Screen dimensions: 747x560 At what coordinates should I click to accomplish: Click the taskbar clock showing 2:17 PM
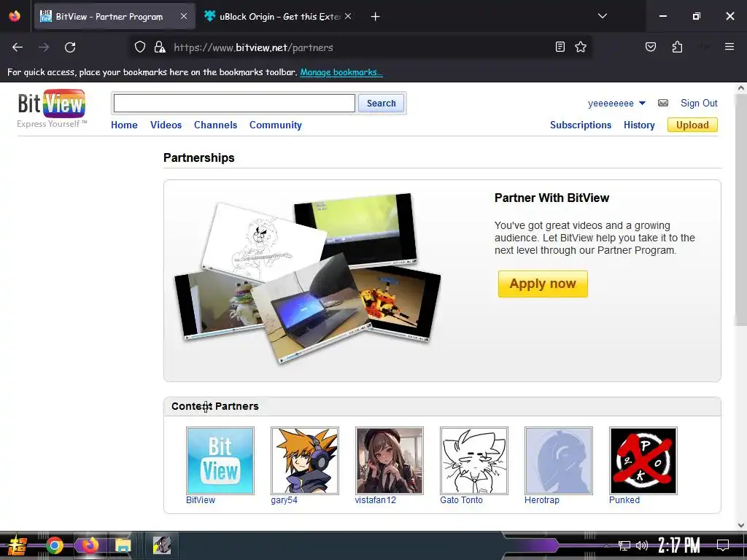[x=679, y=545]
